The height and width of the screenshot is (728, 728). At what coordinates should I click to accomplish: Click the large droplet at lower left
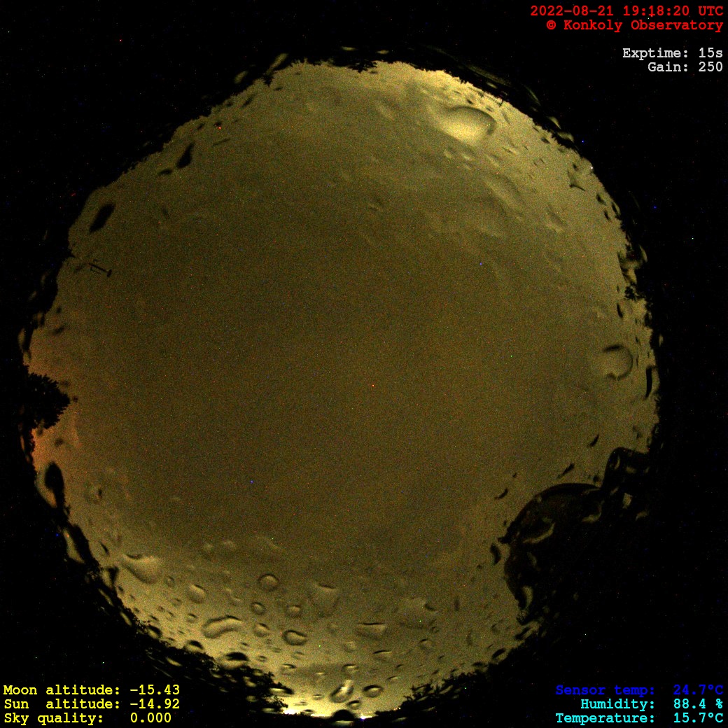[x=143, y=567]
